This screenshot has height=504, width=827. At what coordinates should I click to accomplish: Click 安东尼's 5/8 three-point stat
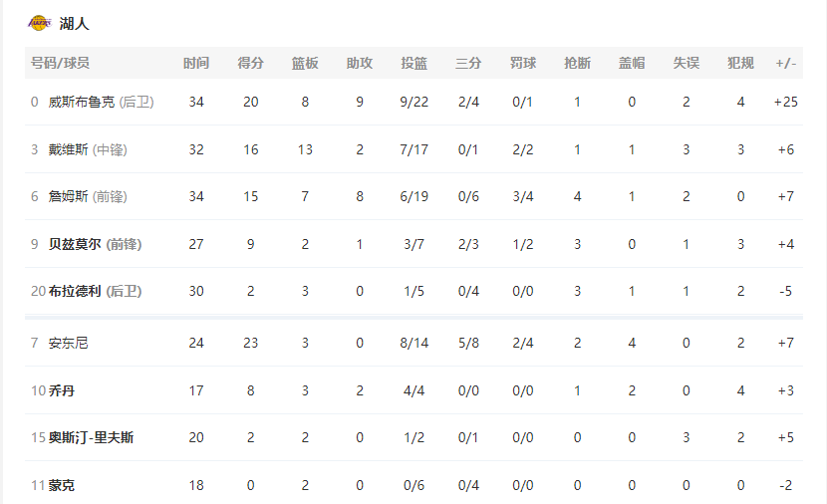(x=468, y=343)
